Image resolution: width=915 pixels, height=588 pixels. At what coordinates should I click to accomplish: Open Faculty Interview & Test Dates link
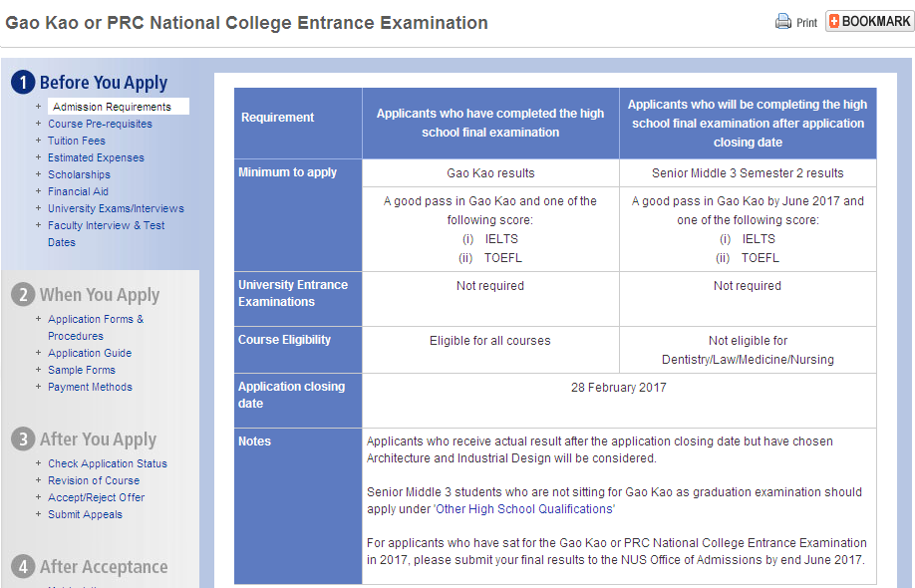pos(107,233)
